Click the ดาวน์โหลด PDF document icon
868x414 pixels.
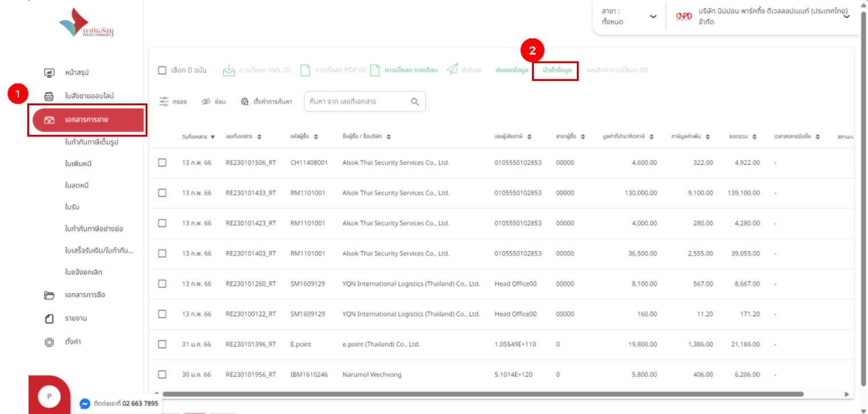[x=306, y=70]
